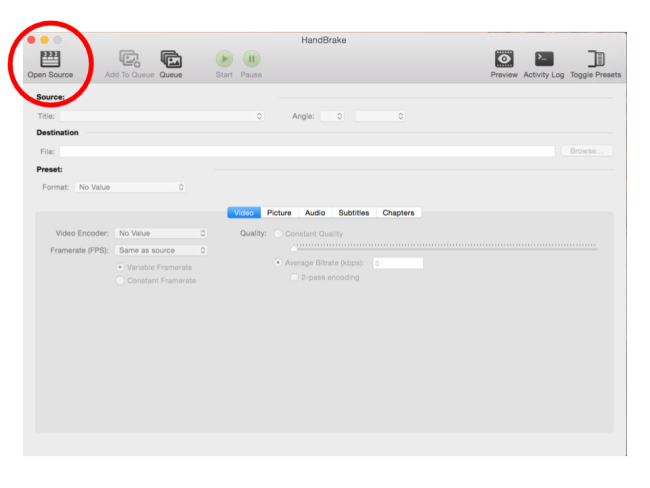Select Variable Framerate radio button
Viewport: 650px width, 488px height.
tap(120, 267)
